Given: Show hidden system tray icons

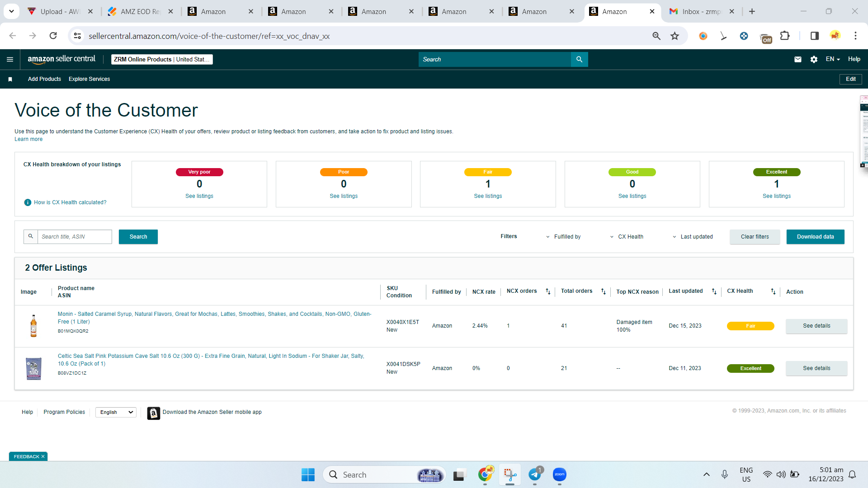Looking at the screenshot, I should click(x=707, y=474).
